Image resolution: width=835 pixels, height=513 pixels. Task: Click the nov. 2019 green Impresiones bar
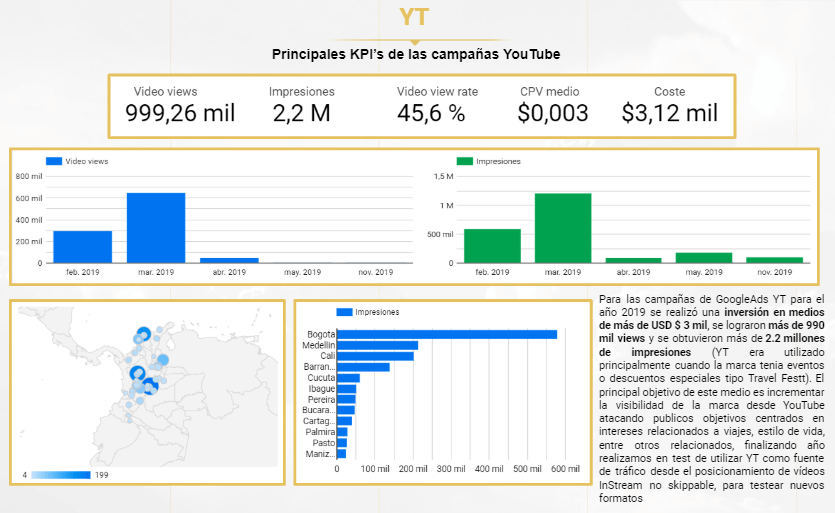tap(774, 260)
